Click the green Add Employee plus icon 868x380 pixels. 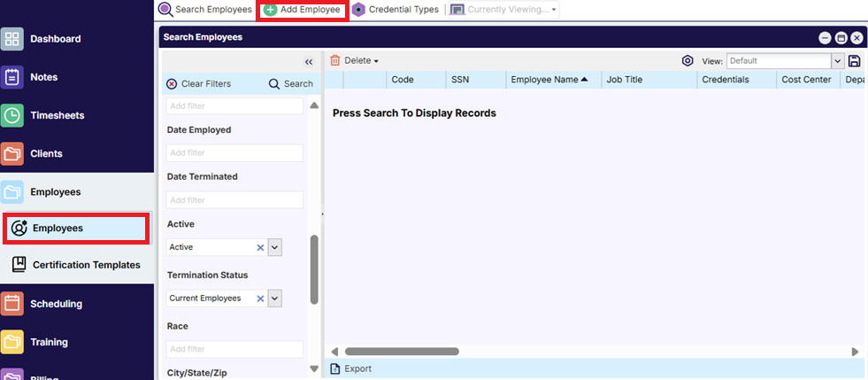pos(270,10)
